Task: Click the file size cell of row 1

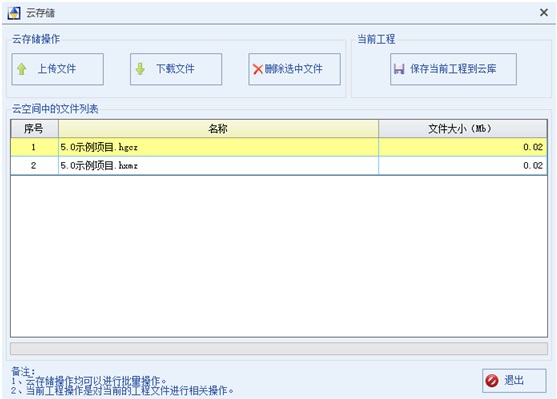Action: click(x=463, y=147)
